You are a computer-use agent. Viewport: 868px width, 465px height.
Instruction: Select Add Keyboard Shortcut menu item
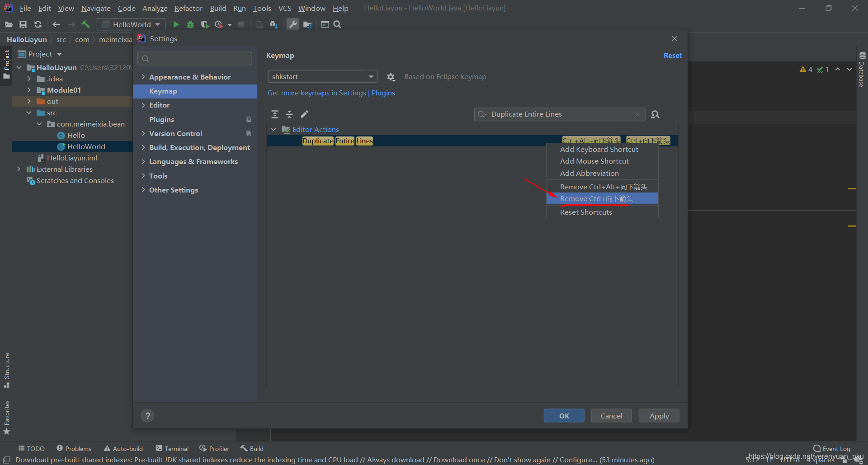pos(602,149)
